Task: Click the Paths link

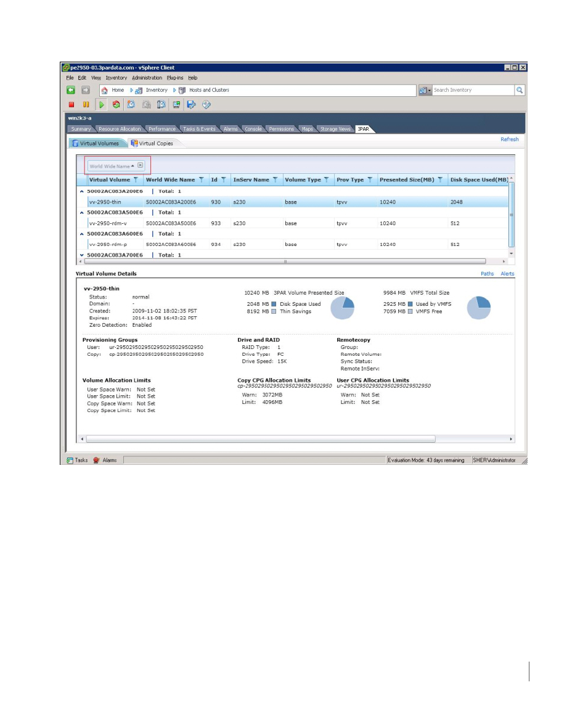Action: click(x=487, y=274)
